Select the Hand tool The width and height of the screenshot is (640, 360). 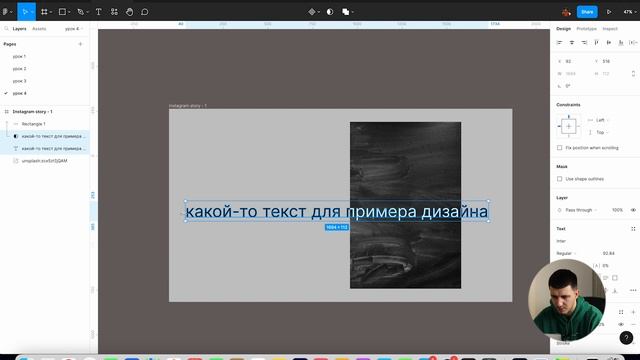pyautogui.click(x=129, y=12)
